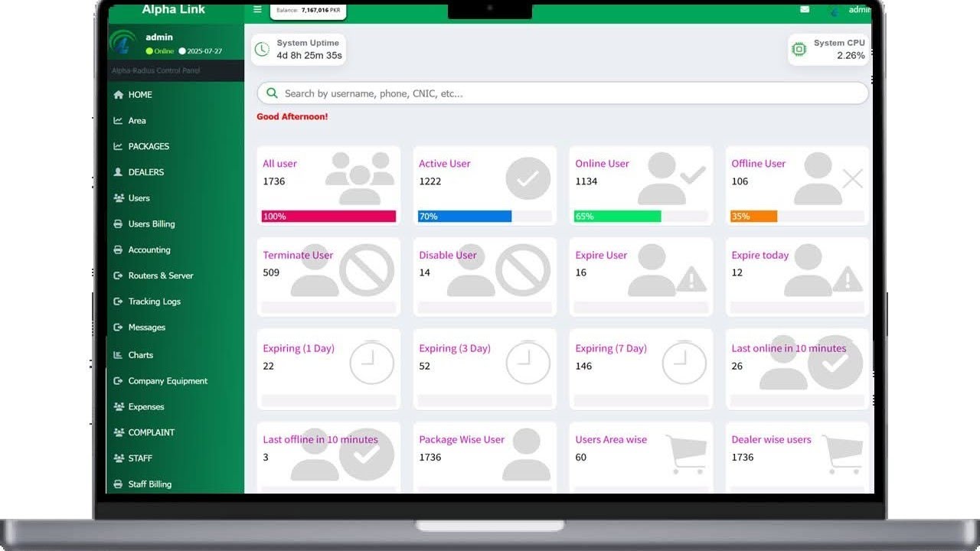Click the admin avatar logo in sidebar

click(124, 43)
